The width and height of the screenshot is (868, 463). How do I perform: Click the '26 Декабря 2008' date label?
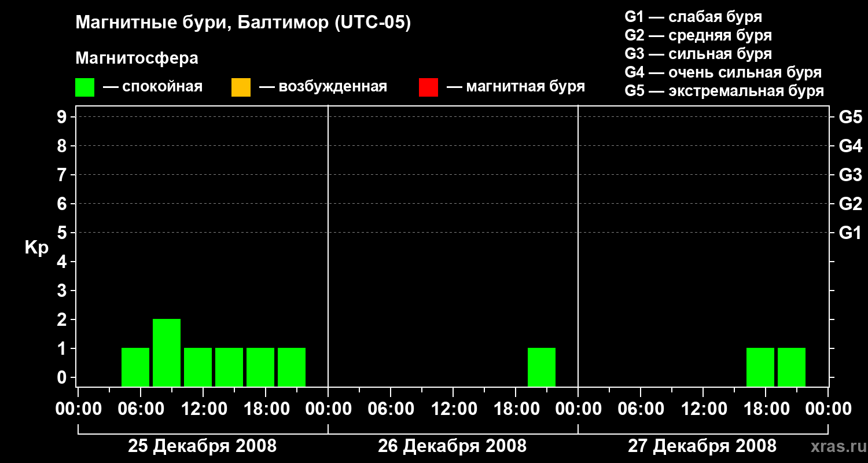453,446
